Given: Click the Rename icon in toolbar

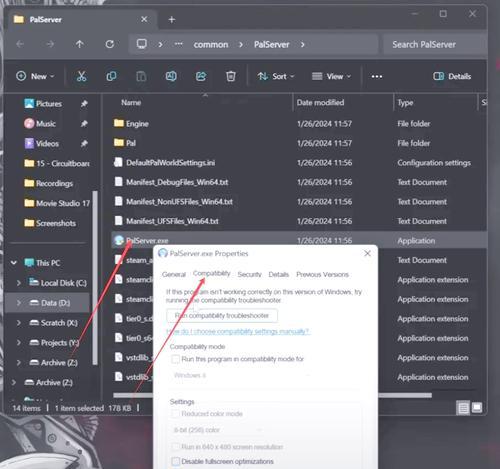Looking at the screenshot, I should pos(171,76).
